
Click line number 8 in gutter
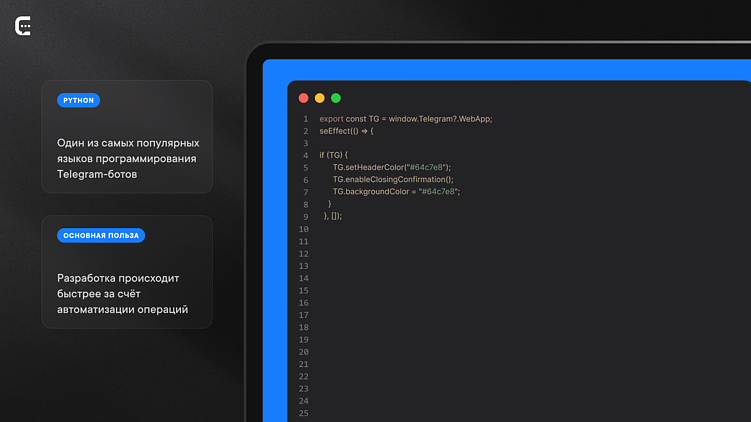306,205
